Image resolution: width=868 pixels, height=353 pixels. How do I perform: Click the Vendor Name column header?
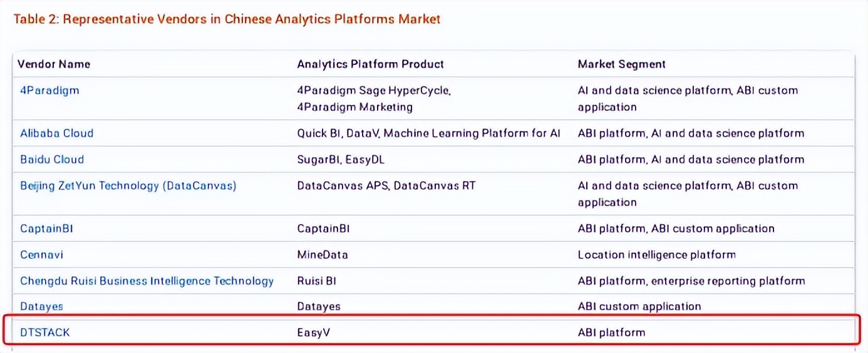click(x=54, y=64)
